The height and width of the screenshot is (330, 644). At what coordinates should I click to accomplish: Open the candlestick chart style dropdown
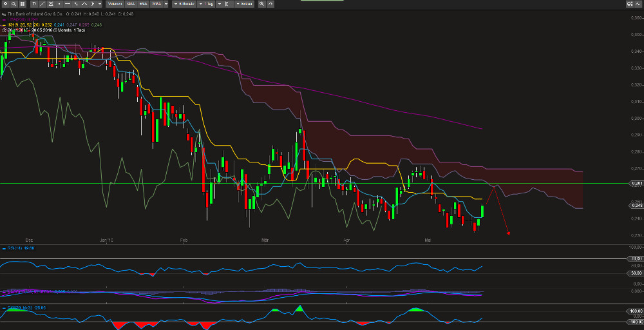coord(225,4)
